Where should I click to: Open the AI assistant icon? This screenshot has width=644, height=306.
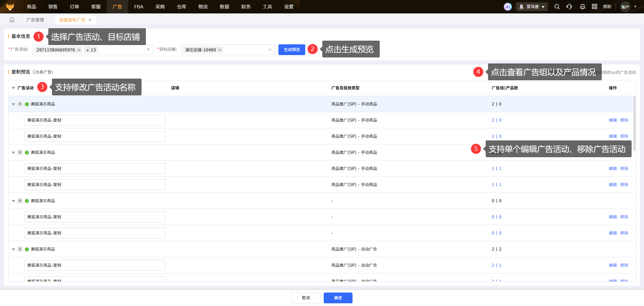pos(508,7)
